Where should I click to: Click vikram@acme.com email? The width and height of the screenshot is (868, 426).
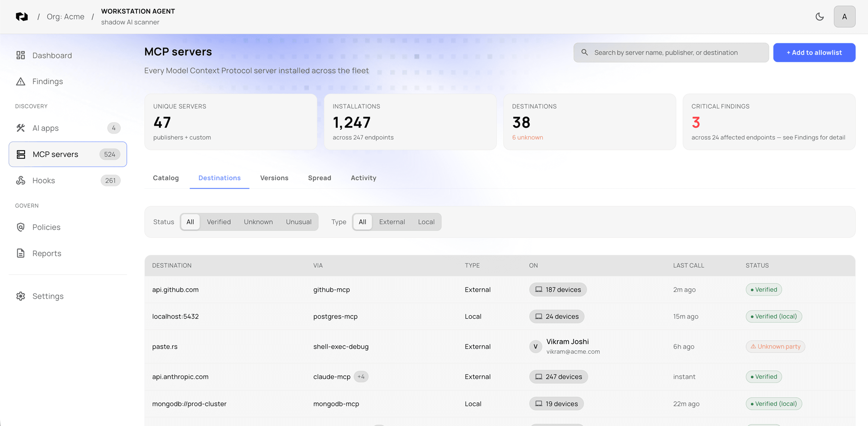573,351
